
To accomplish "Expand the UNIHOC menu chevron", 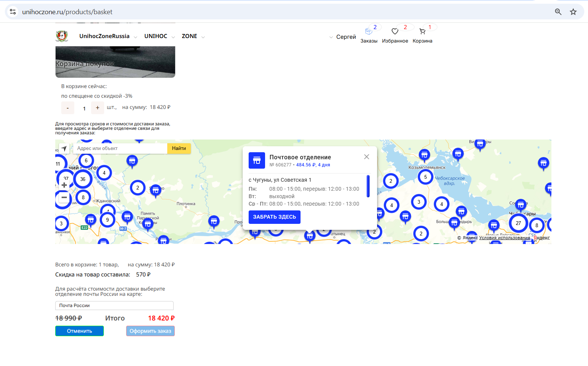I will (x=173, y=37).
